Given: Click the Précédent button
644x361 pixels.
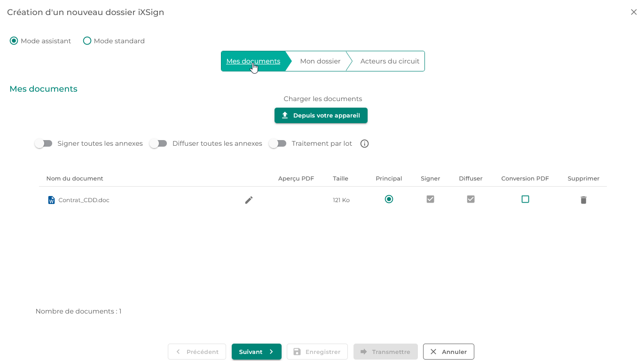Looking at the screenshot, I should click(197, 352).
